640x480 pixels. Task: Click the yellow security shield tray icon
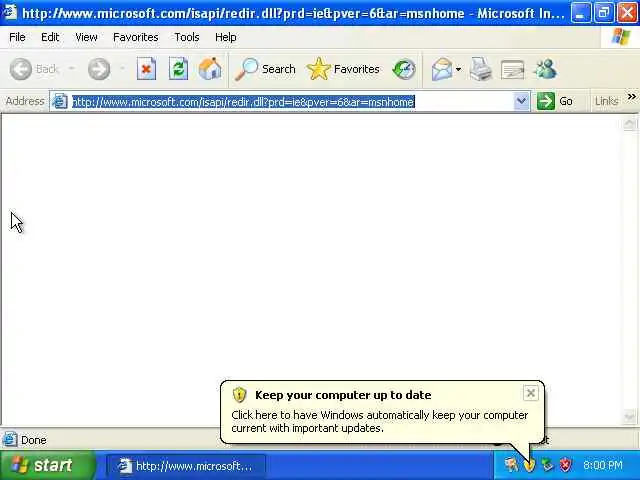529,465
